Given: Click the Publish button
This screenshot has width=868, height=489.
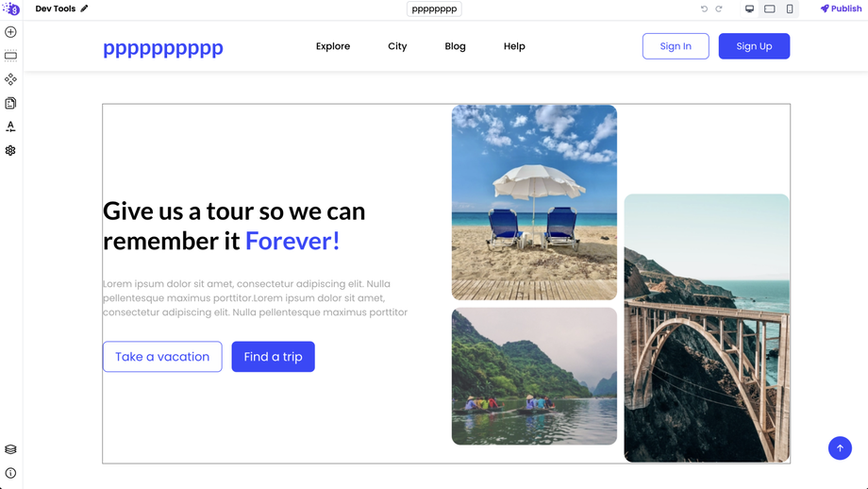Looking at the screenshot, I should 841,8.
